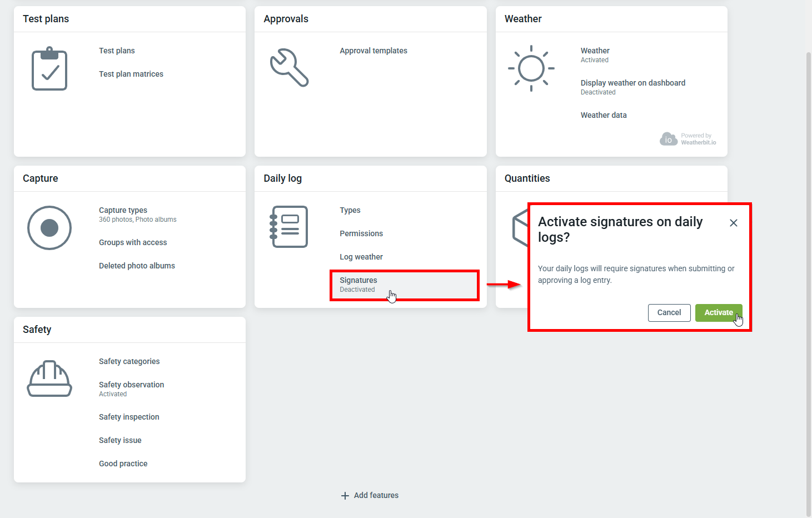The width and height of the screenshot is (812, 518).
Task: Click the Safety hard hat icon
Action: click(49, 378)
